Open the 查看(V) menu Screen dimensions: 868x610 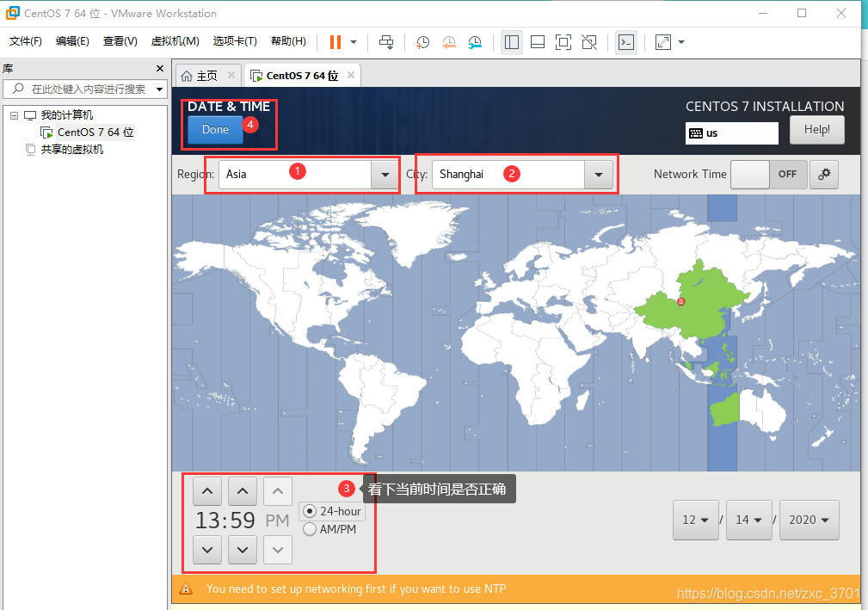pyautogui.click(x=120, y=41)
